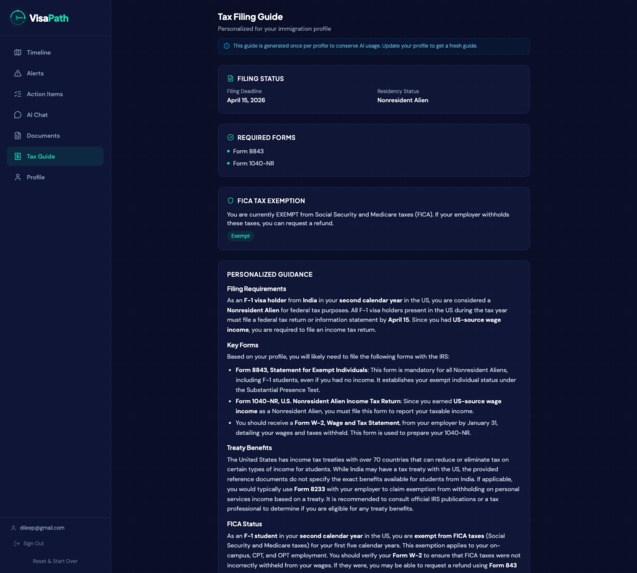Click the VisaPath logo icon

(17, 17)
